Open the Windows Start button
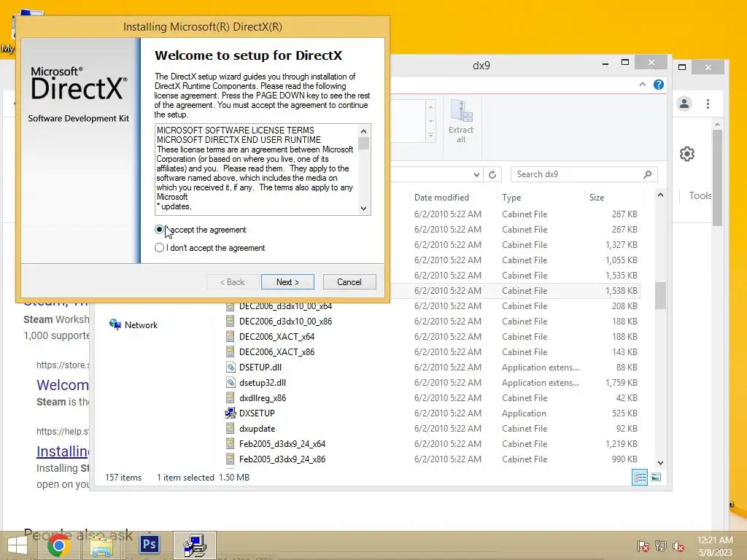 tap(18, 545)
